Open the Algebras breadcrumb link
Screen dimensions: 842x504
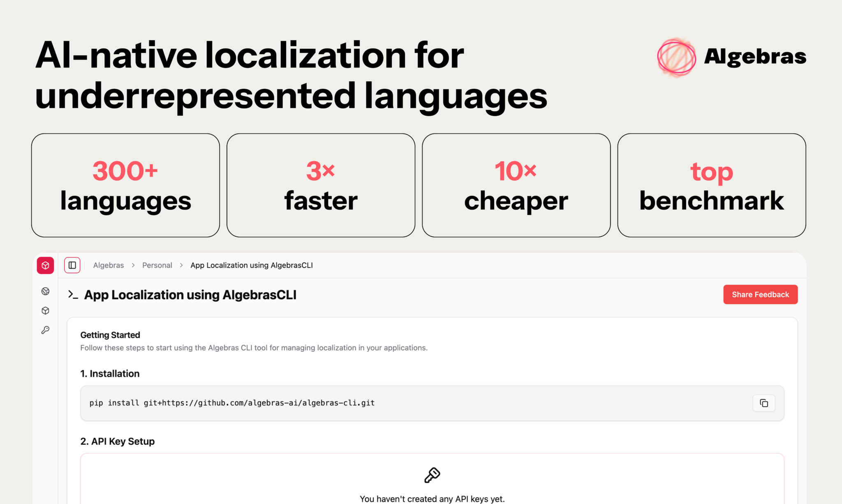point(109,265)
